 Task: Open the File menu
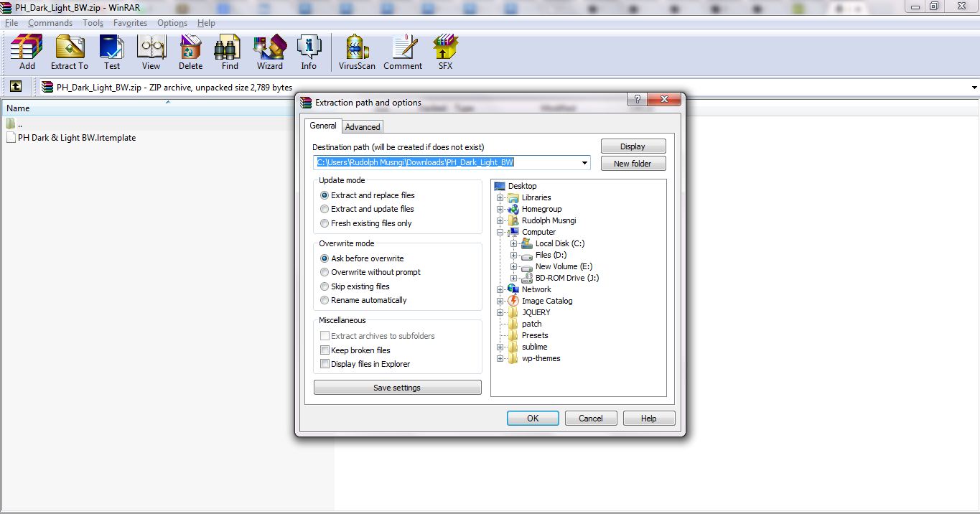(11, 23)
